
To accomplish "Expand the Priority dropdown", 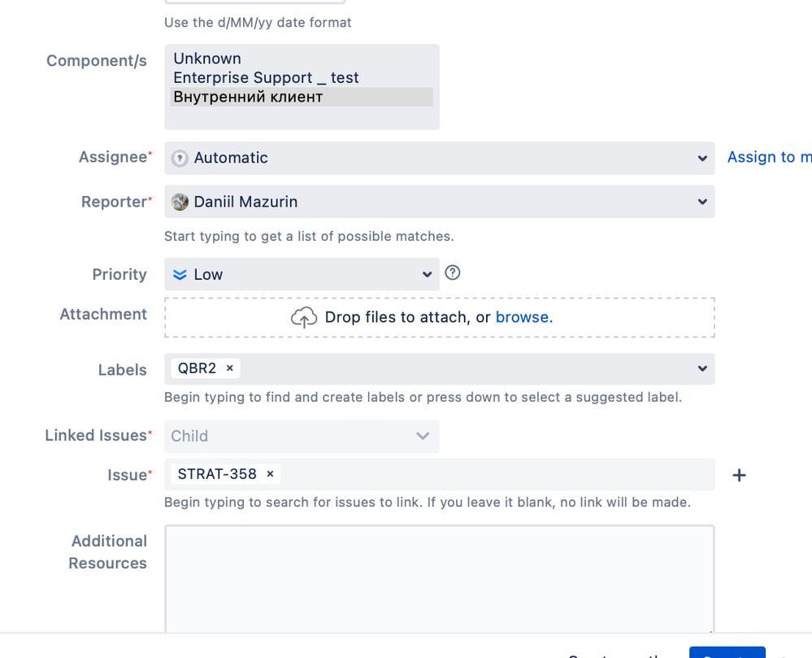I will click(428, 274).
